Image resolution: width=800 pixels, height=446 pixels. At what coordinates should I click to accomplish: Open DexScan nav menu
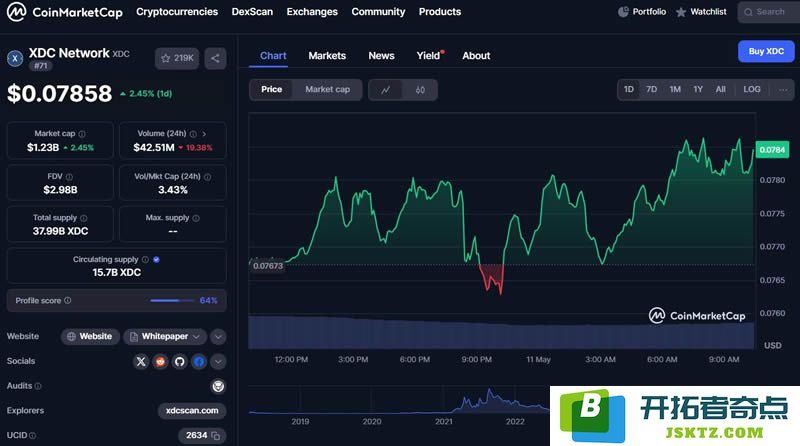point(252,12)
